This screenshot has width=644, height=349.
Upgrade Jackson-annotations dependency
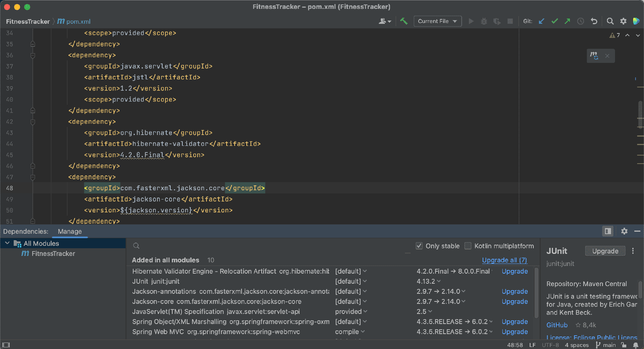pyautogui.click(x=514, y=291)
